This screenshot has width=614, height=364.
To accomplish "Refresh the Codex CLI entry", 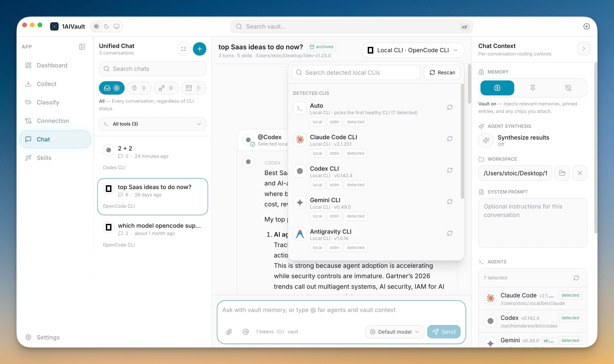I will click(x=450, y=170).
